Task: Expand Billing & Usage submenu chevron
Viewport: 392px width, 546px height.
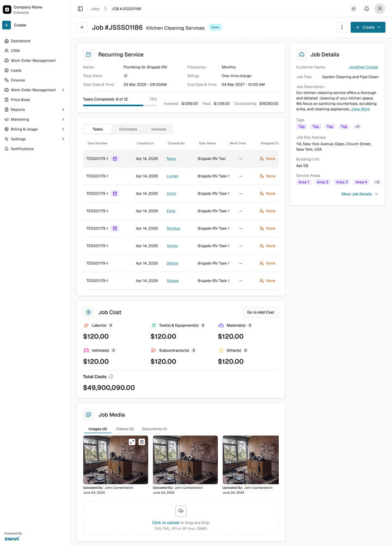Action: (x=63, y=129)
